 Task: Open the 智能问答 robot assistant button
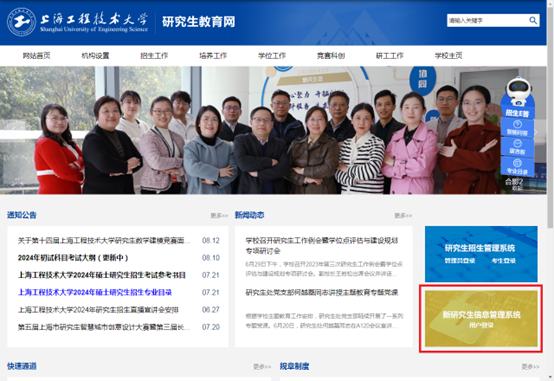[517, 128]
